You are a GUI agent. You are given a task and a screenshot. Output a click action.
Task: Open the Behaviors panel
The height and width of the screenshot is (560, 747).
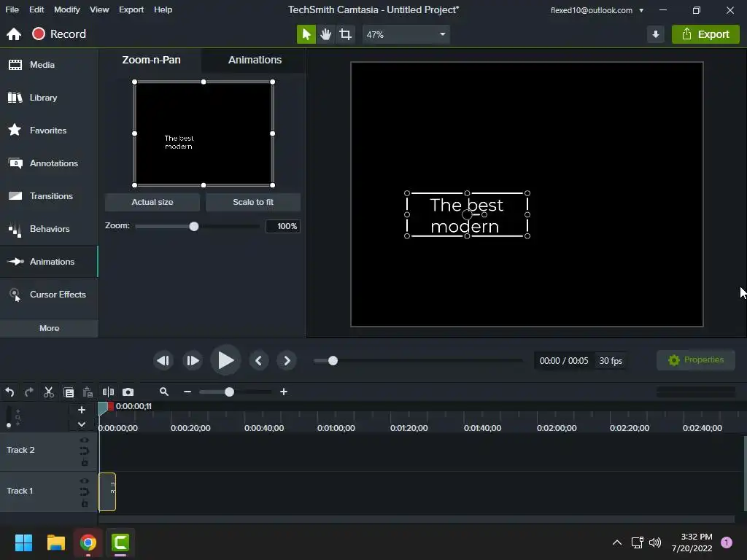click(x=49, y=229)
